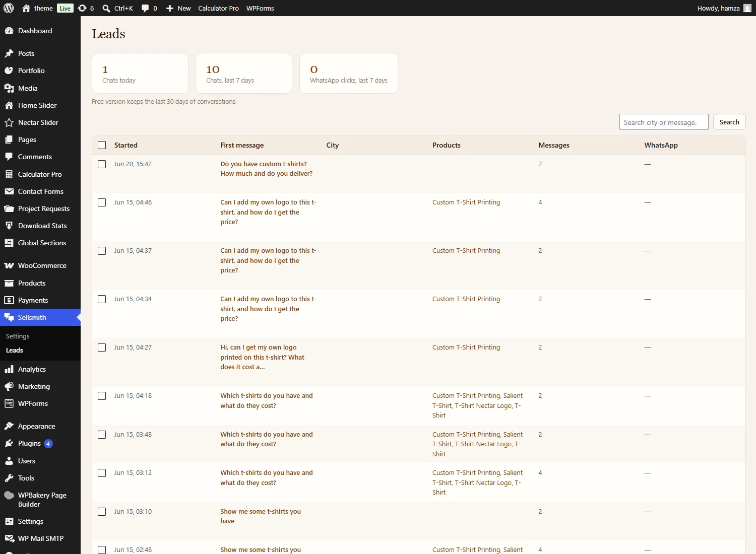756x554 pixels.
Task: Click the Nectar Slider star icon
Action: [9, 122]
